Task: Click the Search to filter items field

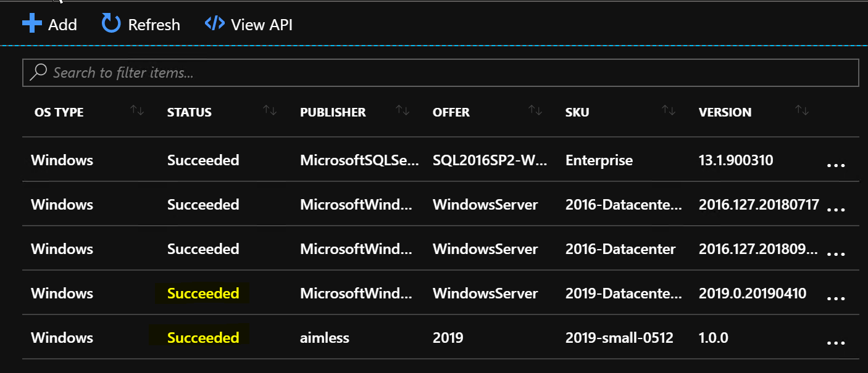Action: click(x=440, y=73)
